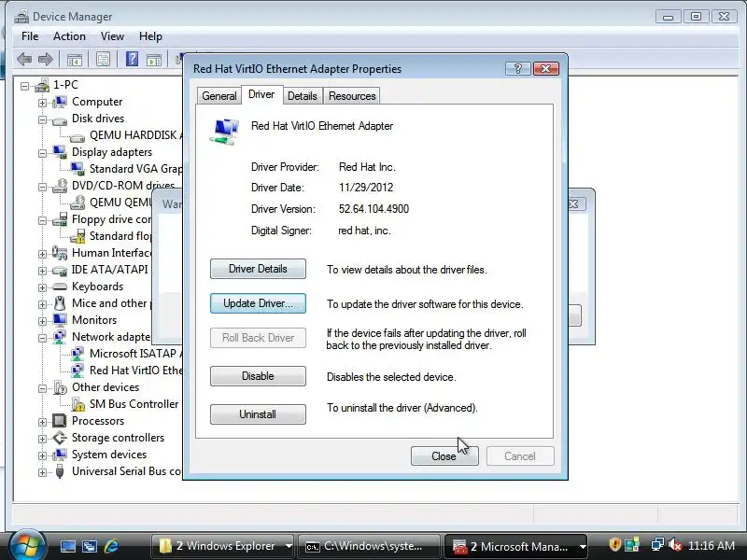Viewport: 747px width, 560px height.
Task: Click the Red Hat Inc. provider text
Action: coord(367,167)
